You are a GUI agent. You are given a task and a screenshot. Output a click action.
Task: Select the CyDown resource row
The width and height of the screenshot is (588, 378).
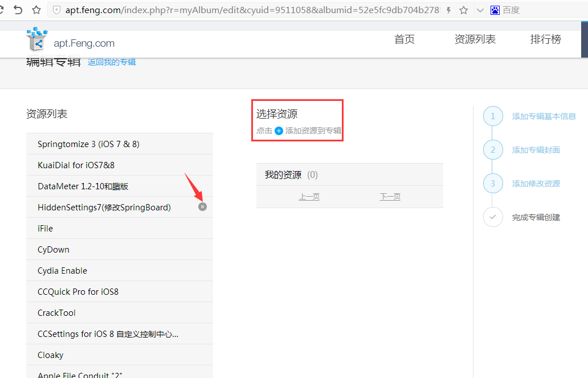pos(120,249)
